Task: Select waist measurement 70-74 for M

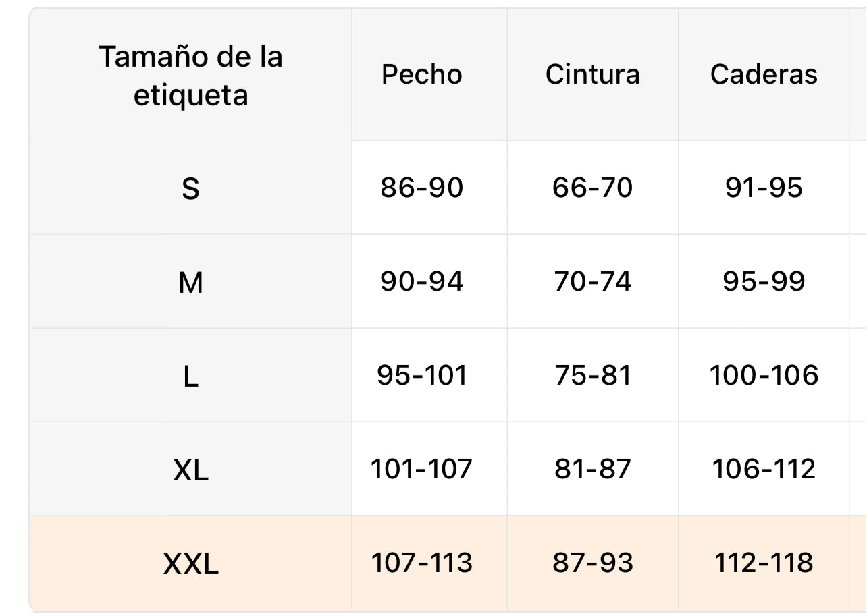Action: [x=592, y=281]
